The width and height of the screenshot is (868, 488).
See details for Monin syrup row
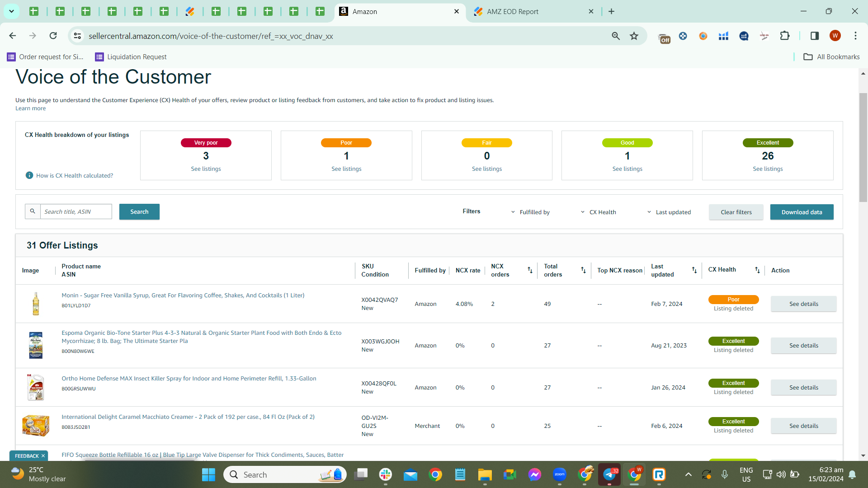(803, 304)
